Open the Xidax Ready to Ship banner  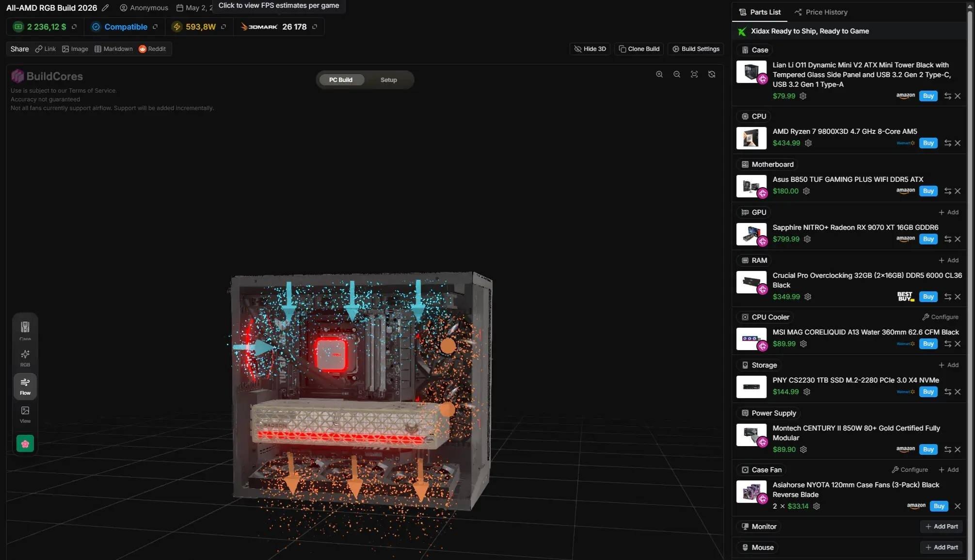pos(849,31)
